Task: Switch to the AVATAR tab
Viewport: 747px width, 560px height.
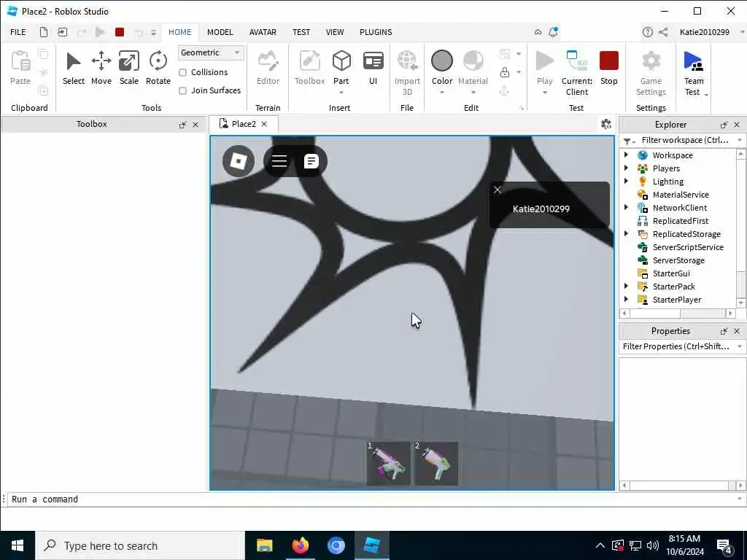Action: coord(263,32)
